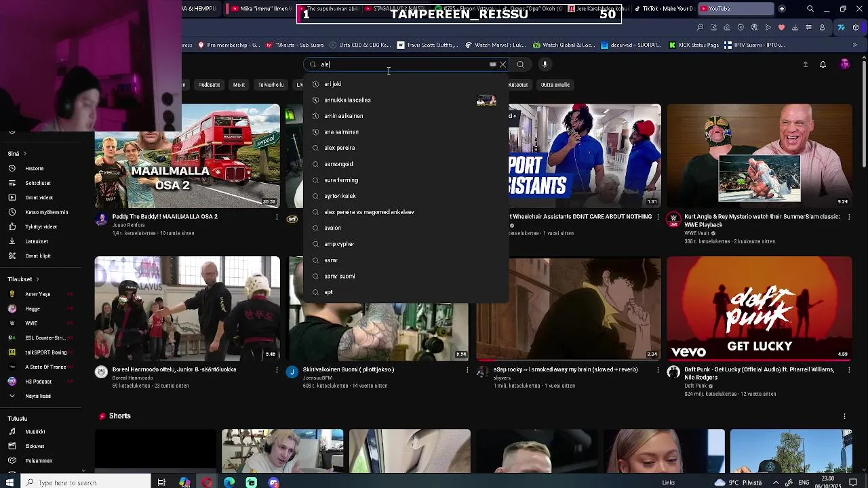Select the Katsotut filter chip
The width and height of the screenshot is (868, 488).
point(518,85)
